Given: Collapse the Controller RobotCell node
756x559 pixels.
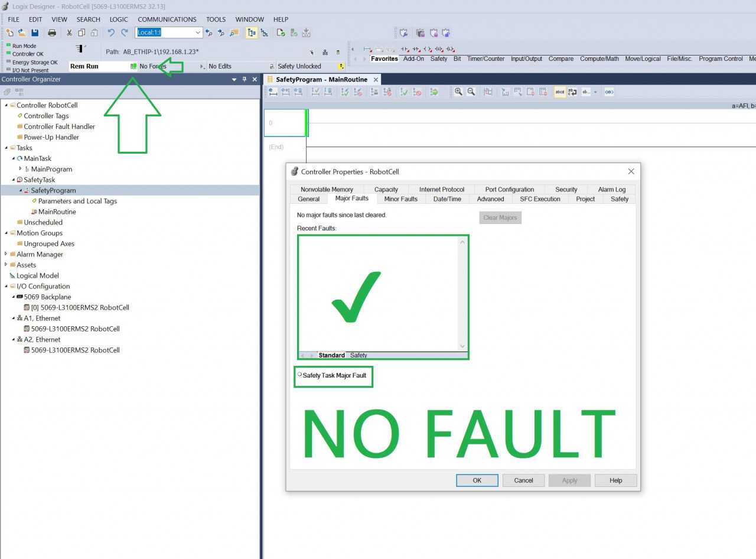Looking at the screenshot, I should point(6,105).
